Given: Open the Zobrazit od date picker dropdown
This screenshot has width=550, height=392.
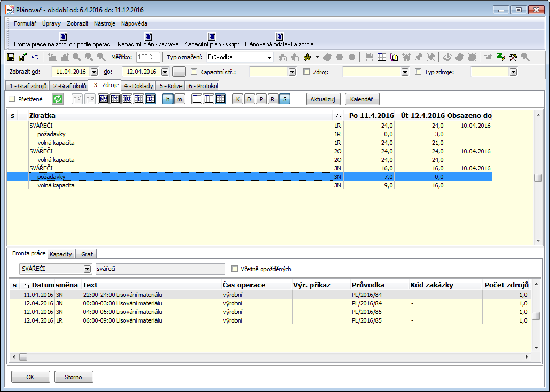Looking at the screenshot, I should [x=95, y=72].
